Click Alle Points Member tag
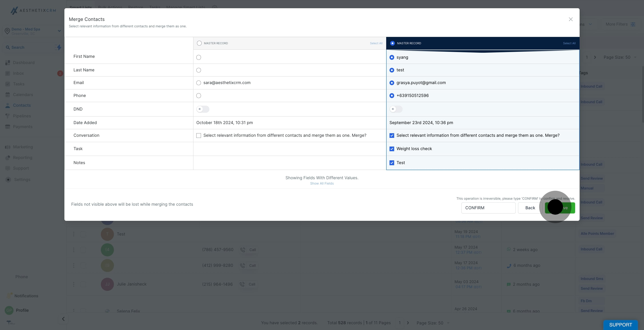 pos(597,234)
